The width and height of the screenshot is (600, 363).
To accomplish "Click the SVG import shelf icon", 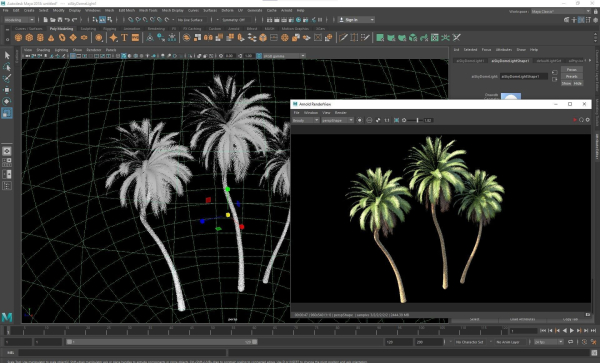I will point(135,37).
